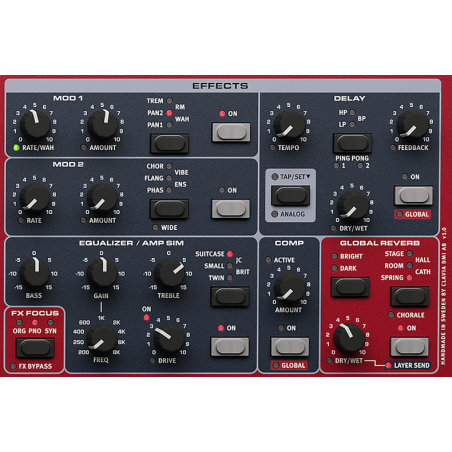Click the Amp Sim Drive knob
The height and width of the screenshot is (452, 452).
point(169,338)
